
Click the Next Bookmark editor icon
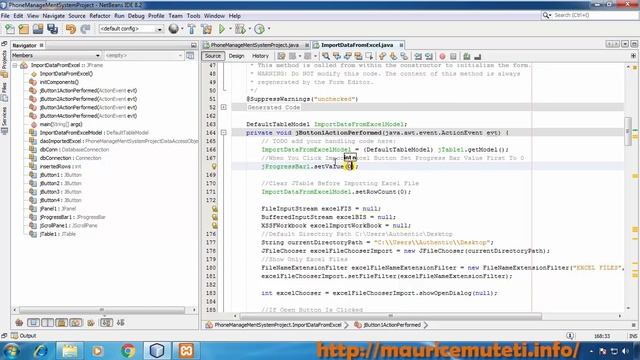coord(393,56)
